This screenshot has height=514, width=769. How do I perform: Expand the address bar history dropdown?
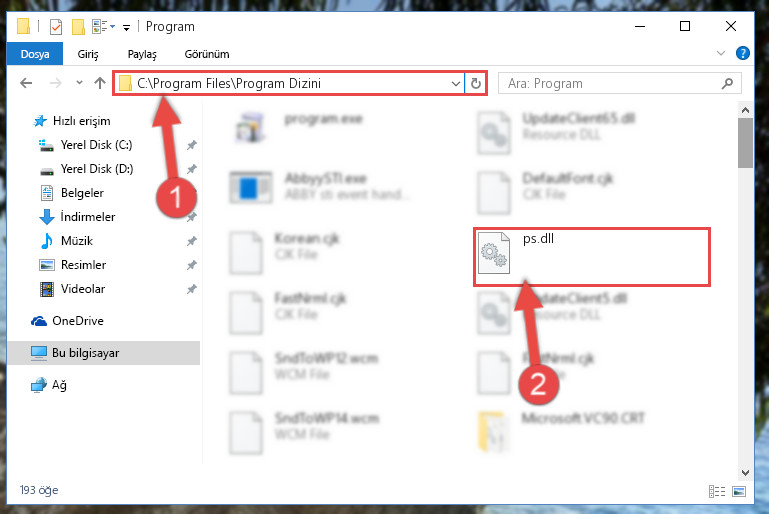coord(456,83)
